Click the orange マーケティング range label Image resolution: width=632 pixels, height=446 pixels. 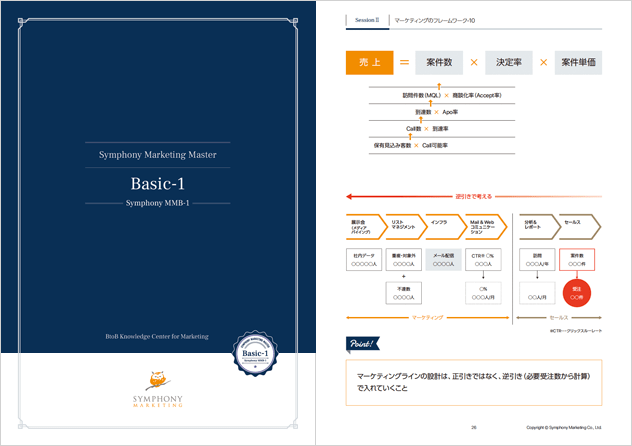point(428,317)
